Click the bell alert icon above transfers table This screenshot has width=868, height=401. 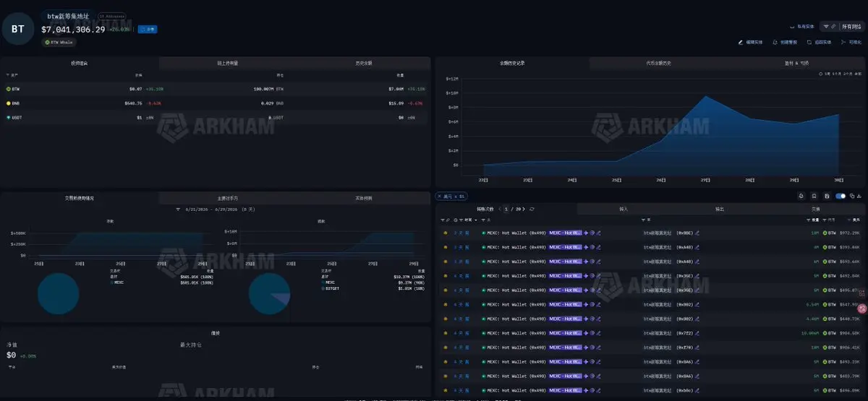[x=801, y=196]
